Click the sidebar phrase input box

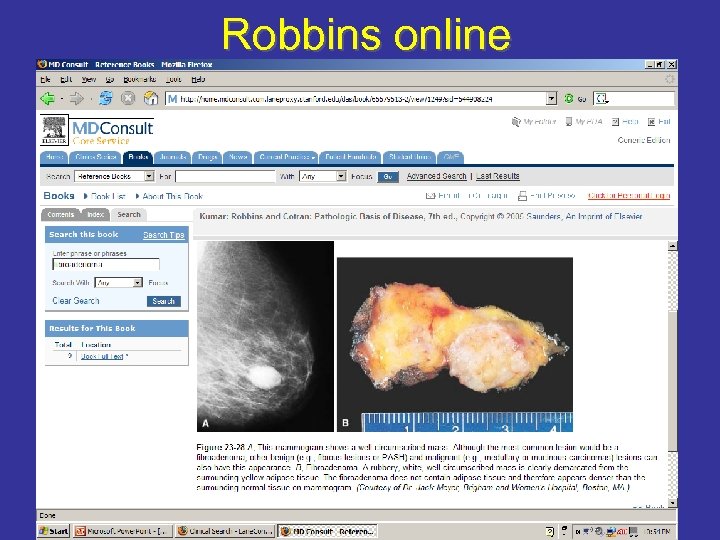[x=106, y=264]
